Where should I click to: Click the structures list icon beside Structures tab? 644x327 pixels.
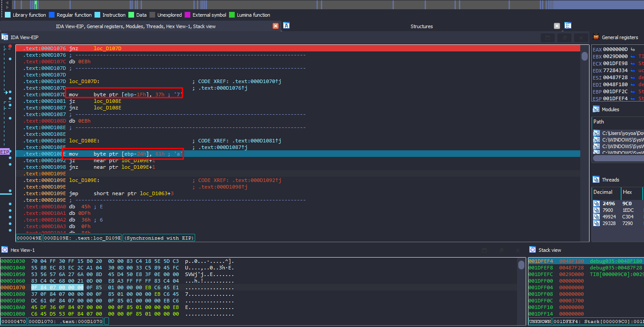click(568, 26)
